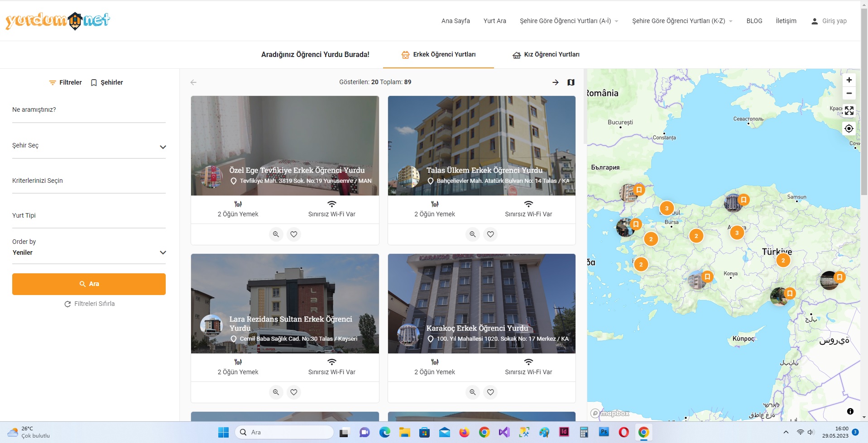
Task: Reset filters with Filtreleri Sıfırla
Action: coord(90,304)
